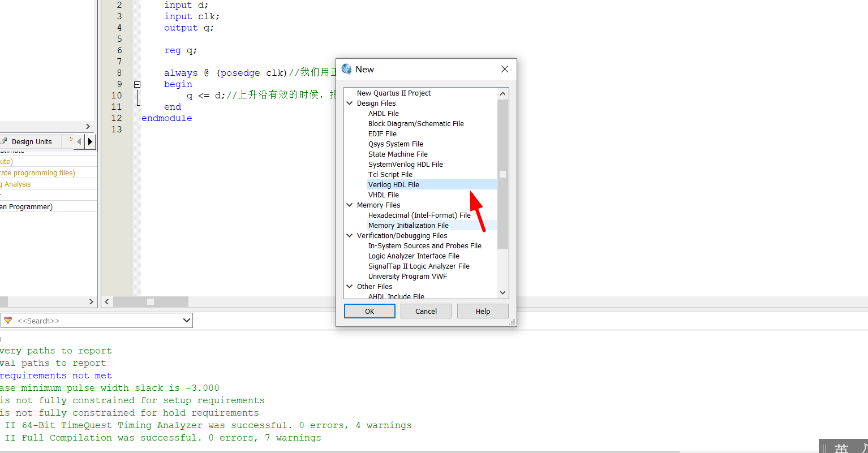
Task: Select Verilog HDL File entry
Action: 432,185
